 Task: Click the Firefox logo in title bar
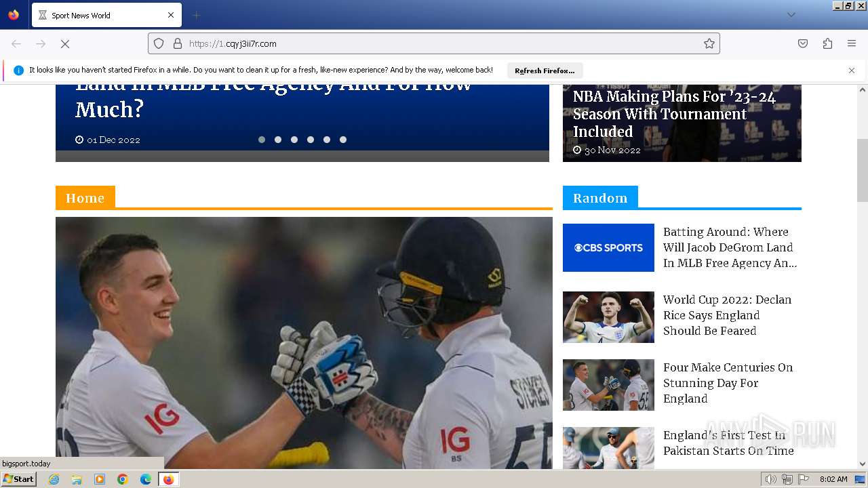(x=14, y=15)
